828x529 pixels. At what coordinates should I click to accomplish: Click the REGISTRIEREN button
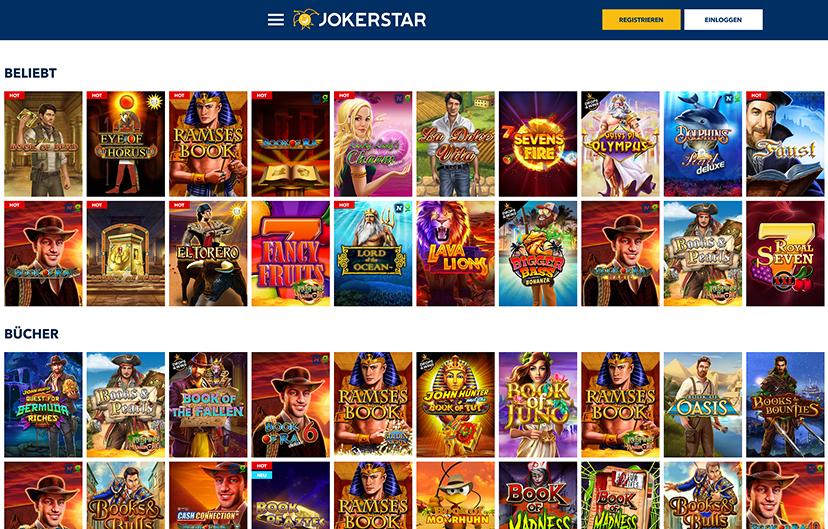pyautogui.click(x=641, y=20)
